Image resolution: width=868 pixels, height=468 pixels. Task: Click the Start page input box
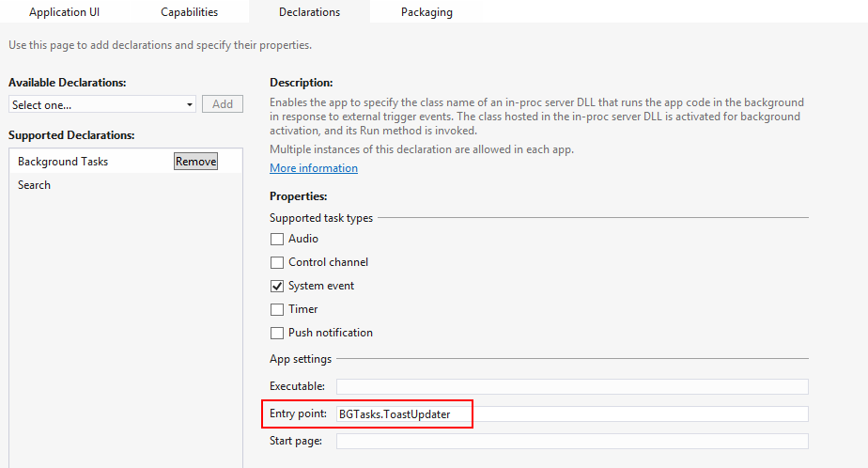click(x=572, y=442)
